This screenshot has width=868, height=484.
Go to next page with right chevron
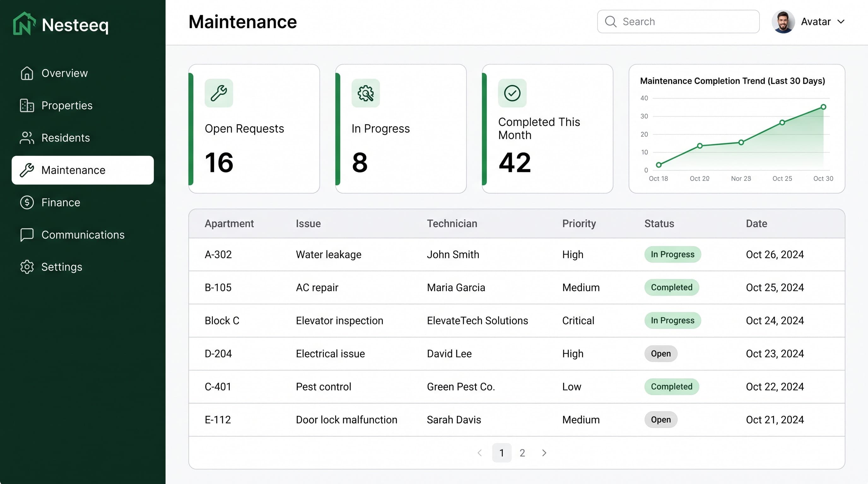[x=544, y=453]
